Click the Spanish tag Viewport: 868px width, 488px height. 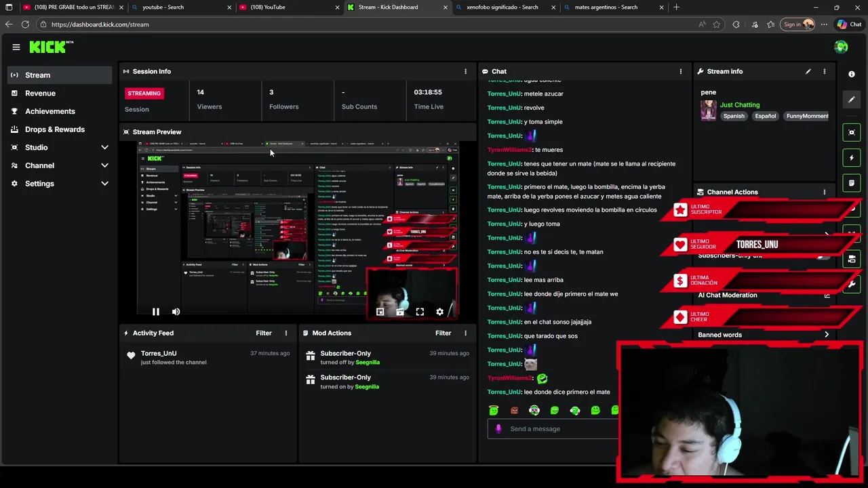734,116
